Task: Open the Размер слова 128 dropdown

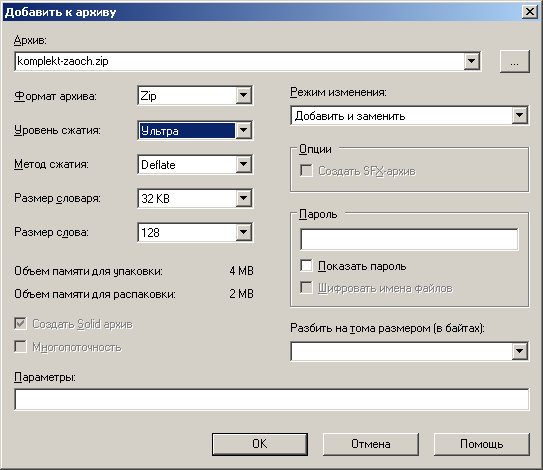Action: (x=195, y=232)
